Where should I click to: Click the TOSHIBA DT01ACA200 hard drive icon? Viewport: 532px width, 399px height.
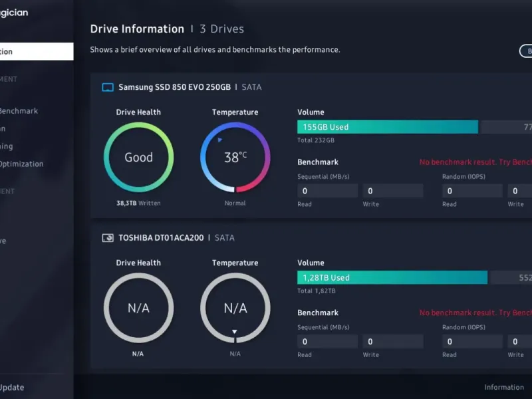pos(108,238)
